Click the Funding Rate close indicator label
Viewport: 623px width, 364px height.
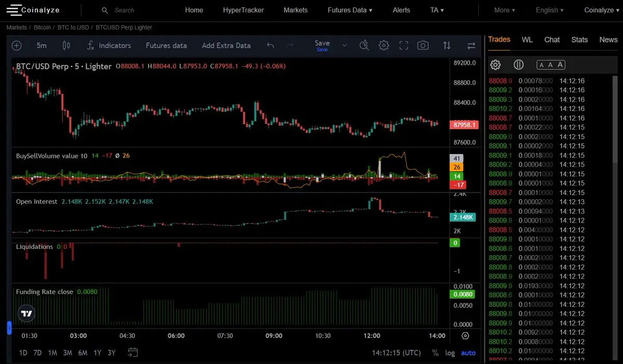click(x=44, y=292)
